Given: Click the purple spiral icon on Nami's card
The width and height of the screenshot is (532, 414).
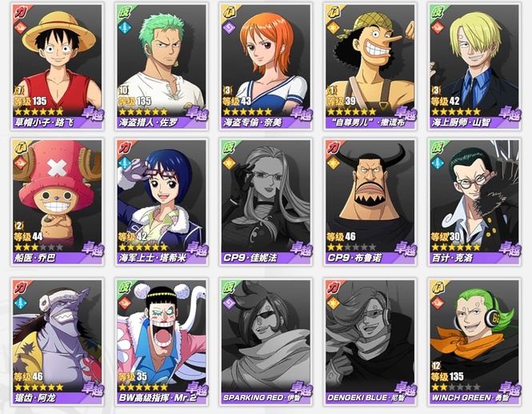Looking at the screenshot, I should click(x=229, y=27).
